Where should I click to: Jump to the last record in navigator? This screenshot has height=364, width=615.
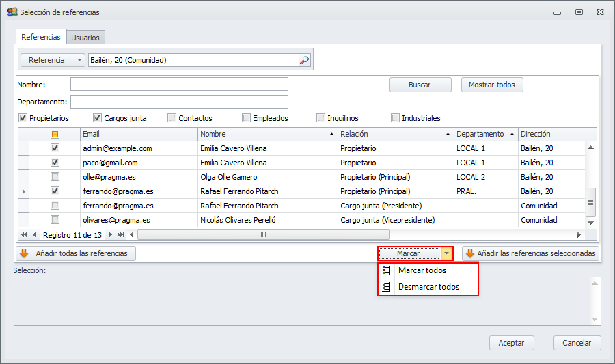click(121, 235)
